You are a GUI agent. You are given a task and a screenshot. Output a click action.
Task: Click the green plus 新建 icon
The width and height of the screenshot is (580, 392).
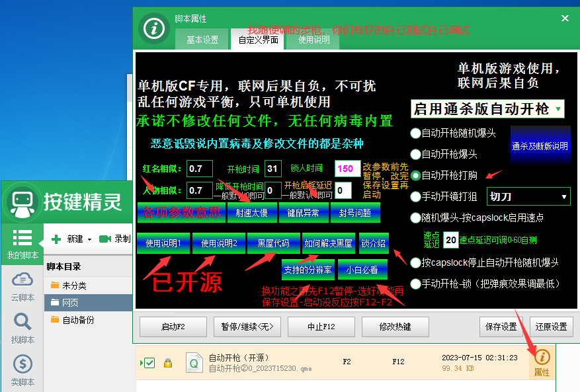[56, 239]
